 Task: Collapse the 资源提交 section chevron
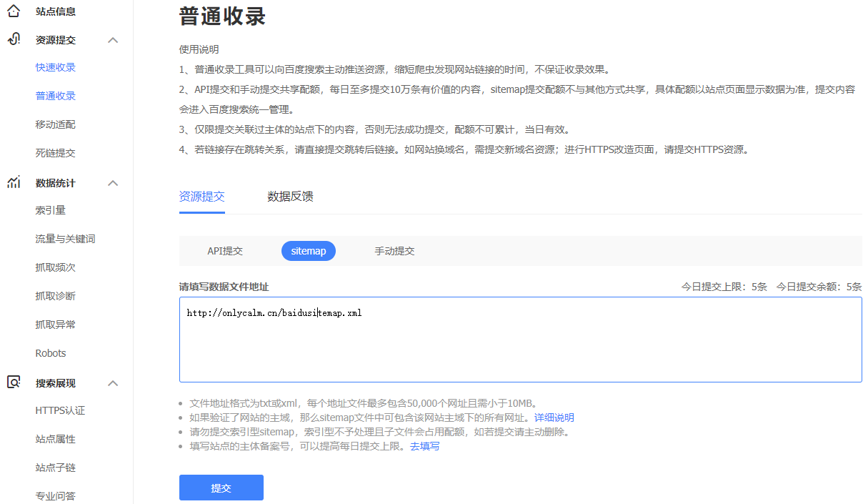point(113,40)
